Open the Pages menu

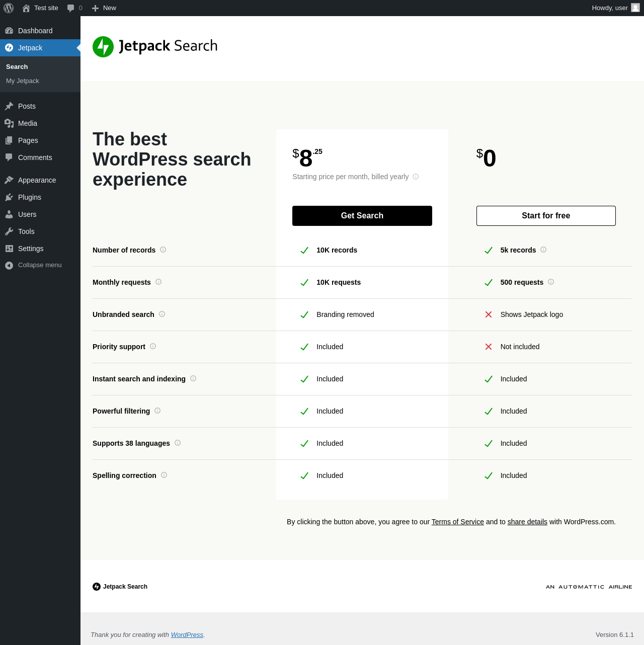[x=40, y=140]
